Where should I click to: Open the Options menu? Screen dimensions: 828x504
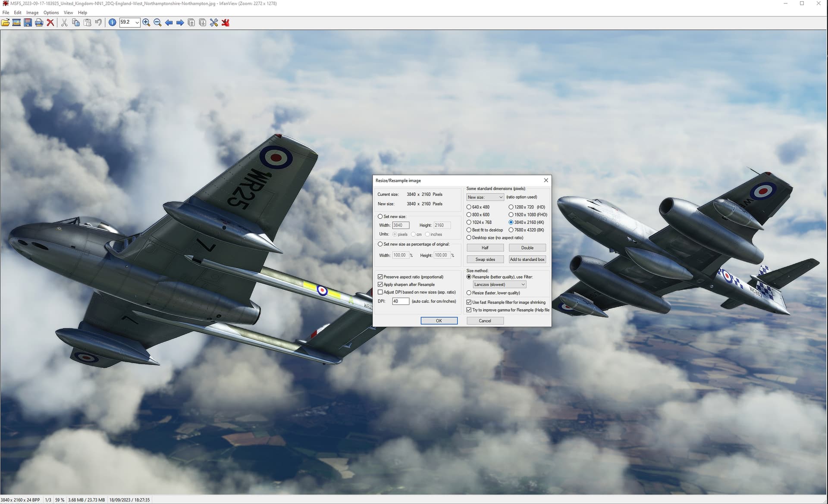[x=51, y=13]
